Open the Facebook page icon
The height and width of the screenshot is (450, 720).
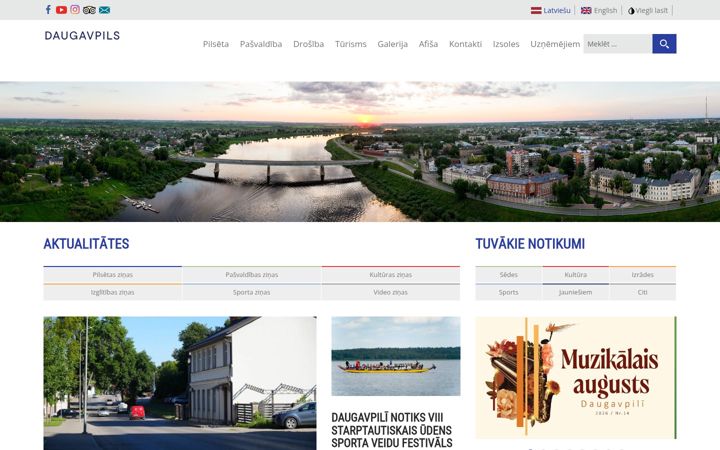pyautogui.click(x=48, y=10)
